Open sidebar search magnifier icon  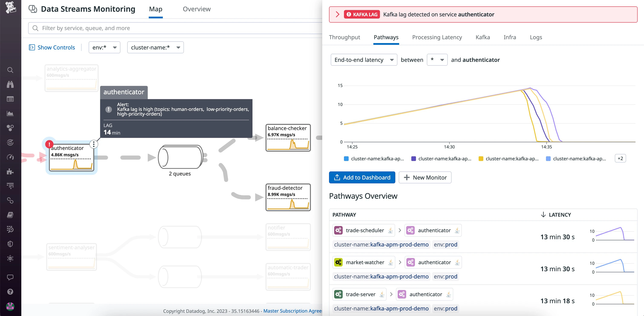(10, 70)
